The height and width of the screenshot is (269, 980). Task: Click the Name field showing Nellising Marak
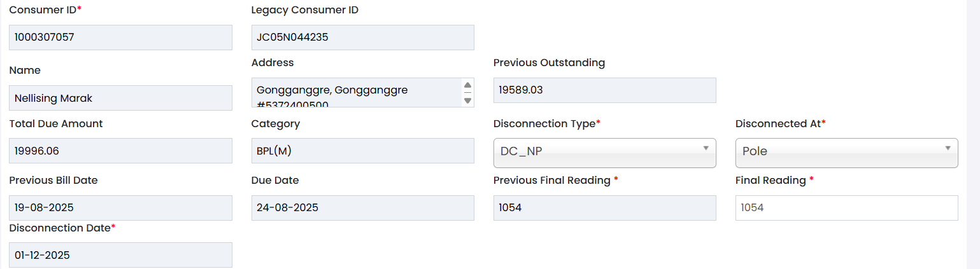(x=120, y=98)
